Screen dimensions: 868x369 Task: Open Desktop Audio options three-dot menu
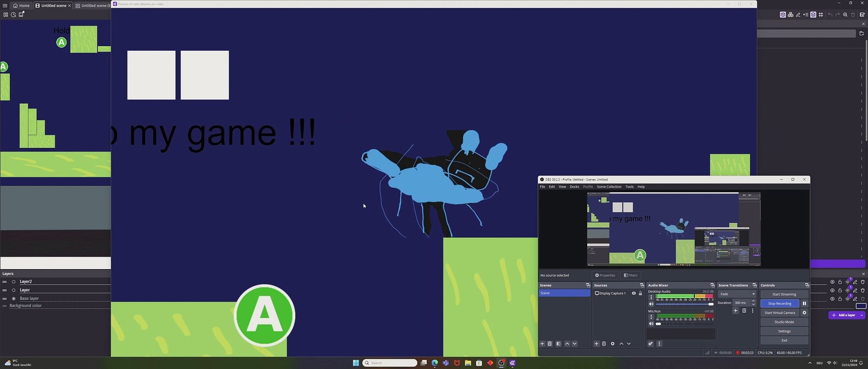click(651, 297)
